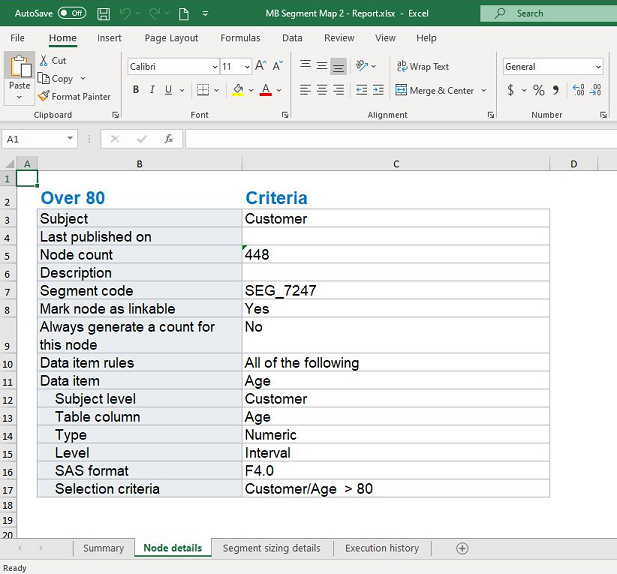
Task: Open the Page Layout ribbon tab
Action: (x=171, y=38)
